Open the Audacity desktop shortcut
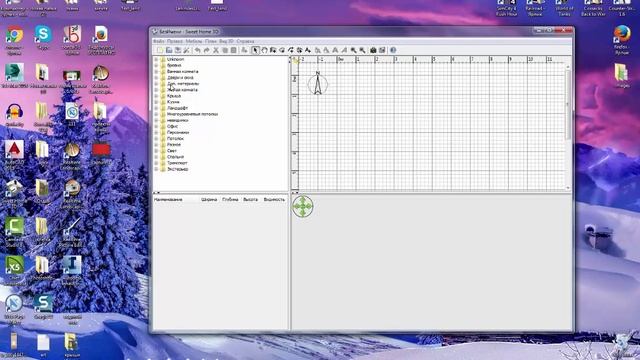 click(x=14, y=115)
